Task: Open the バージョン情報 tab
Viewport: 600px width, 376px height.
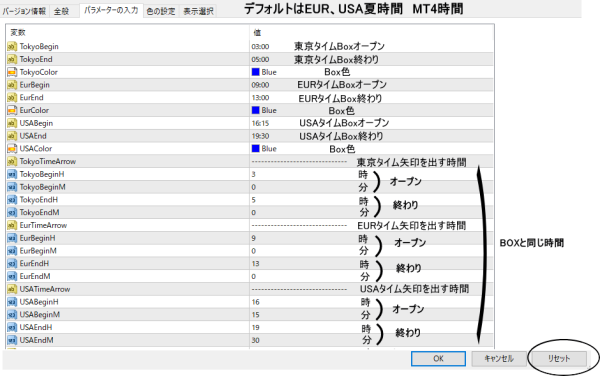Action: 24,11
